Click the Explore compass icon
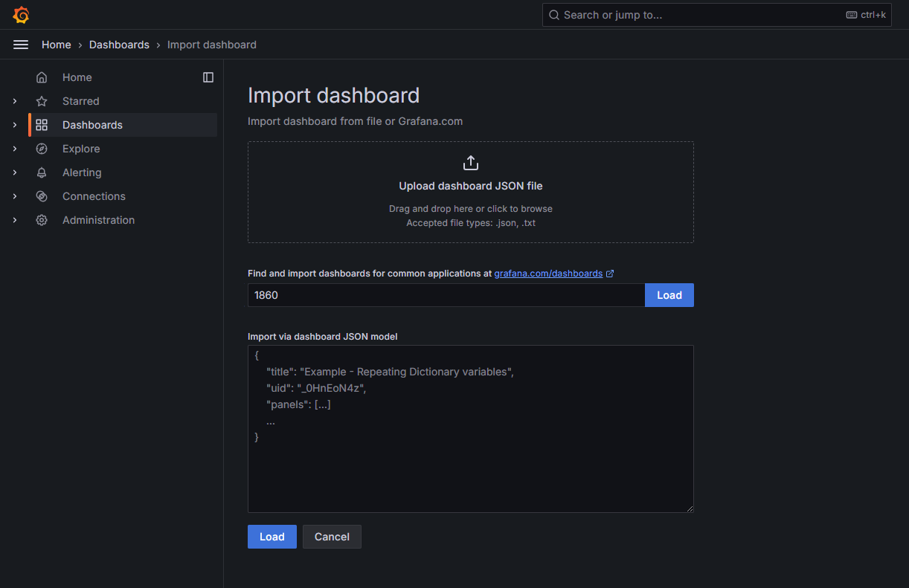The width and height of the screenshot is (909, 588). pos(42,149)
